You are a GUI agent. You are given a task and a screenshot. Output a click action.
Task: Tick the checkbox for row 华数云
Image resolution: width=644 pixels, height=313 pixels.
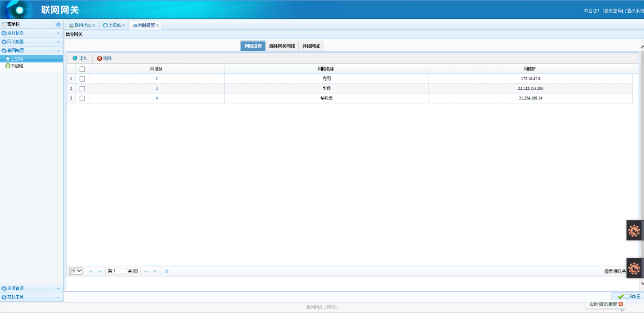[x=82, y=98]
